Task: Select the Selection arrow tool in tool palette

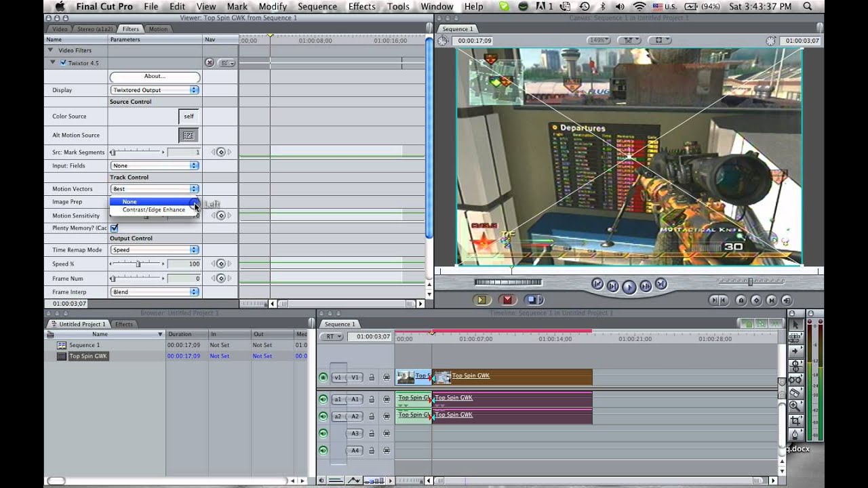Action: tap(795, 325)
